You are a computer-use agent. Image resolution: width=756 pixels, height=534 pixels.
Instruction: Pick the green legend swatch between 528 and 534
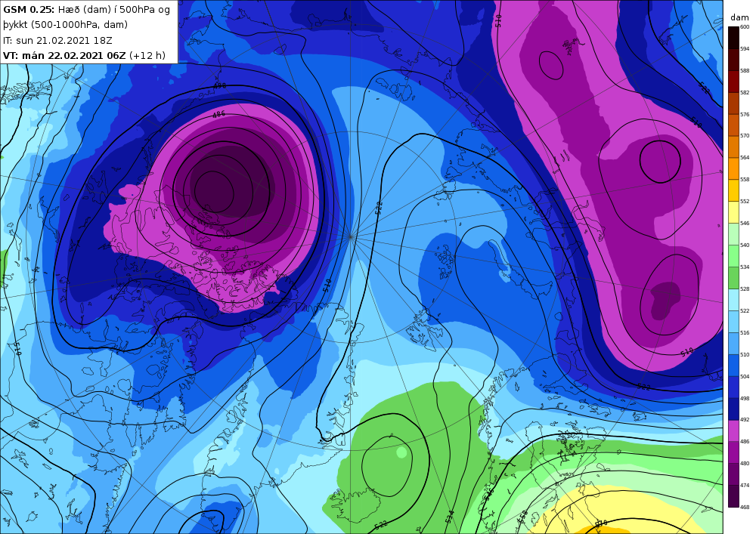[733, 278]
